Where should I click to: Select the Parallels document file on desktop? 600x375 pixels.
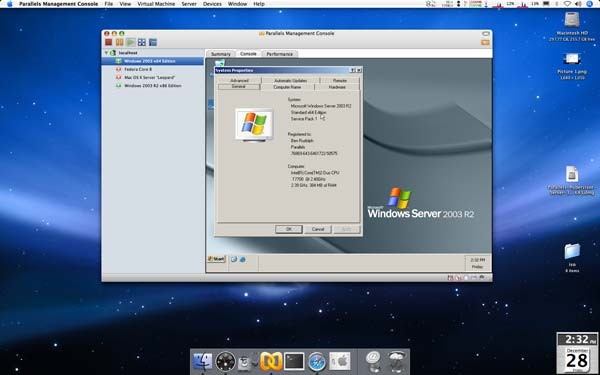[x=572, y=174]
